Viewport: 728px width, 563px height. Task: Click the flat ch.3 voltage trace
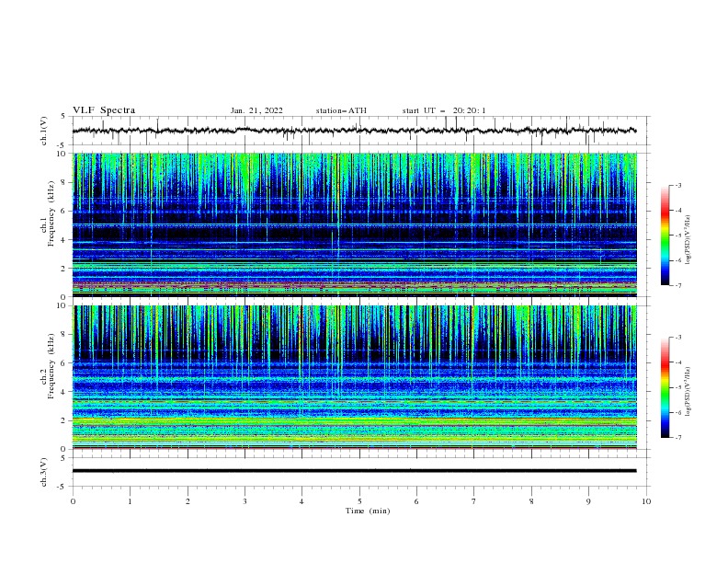(354, 471)
